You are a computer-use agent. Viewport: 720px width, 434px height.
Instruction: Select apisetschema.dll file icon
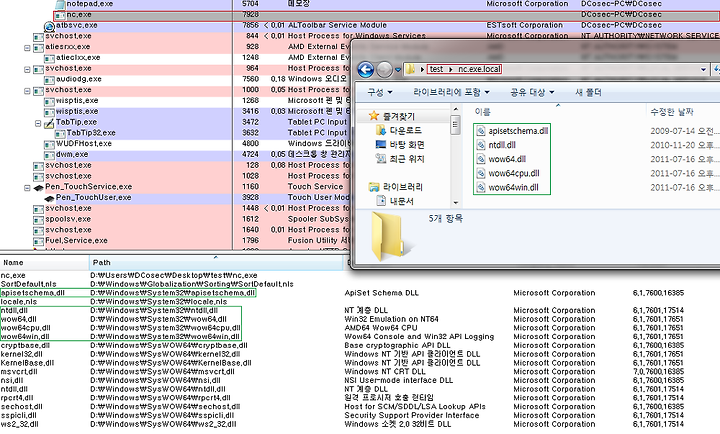click(481, 131)
